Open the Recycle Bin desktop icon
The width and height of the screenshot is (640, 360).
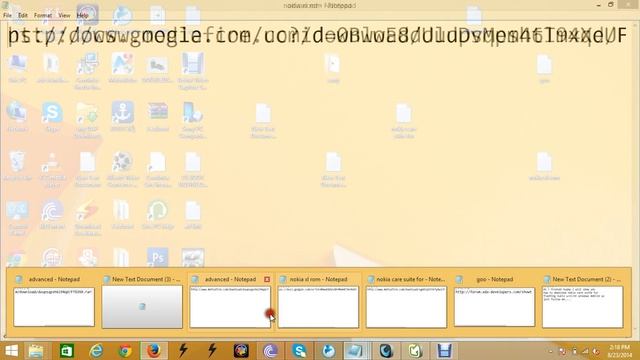coord(18,167)
